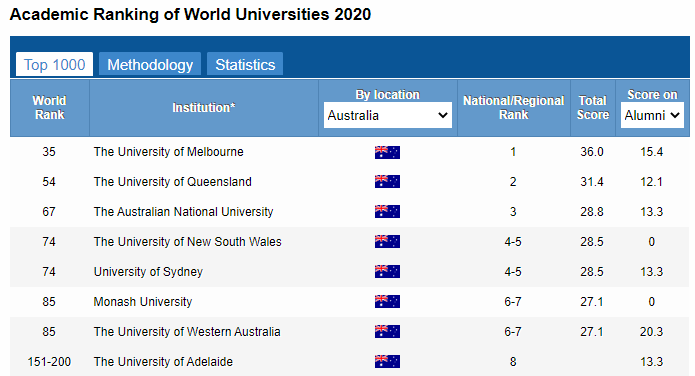Click the flag beside University of Adelaide

point(387,362)
